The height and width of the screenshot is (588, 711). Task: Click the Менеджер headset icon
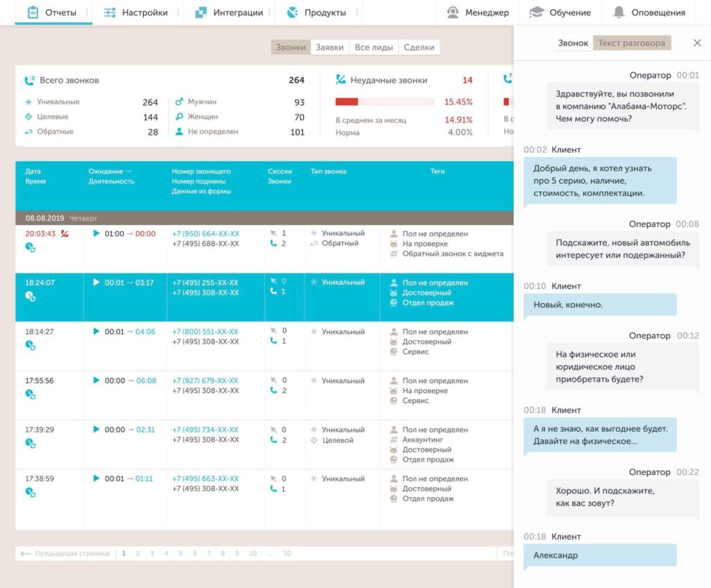(453, 12)
